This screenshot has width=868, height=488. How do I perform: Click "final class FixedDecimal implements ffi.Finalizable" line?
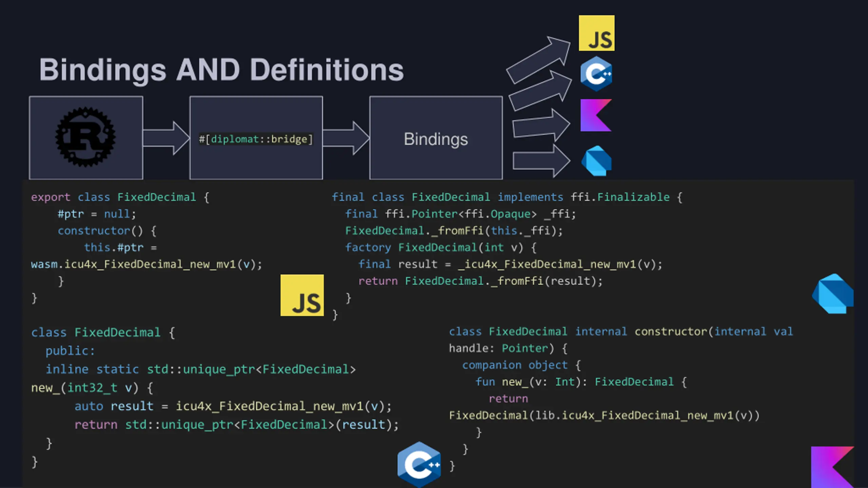click(x=507, y=197)
